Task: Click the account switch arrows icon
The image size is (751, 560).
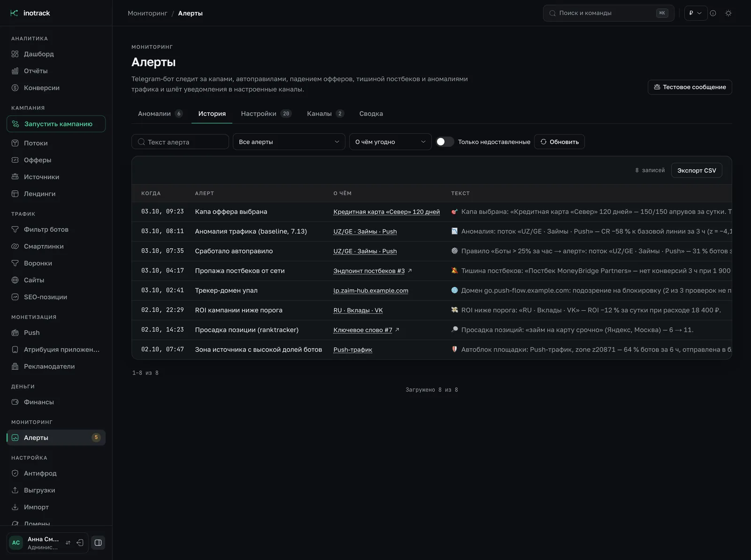Action: (68, 543)
